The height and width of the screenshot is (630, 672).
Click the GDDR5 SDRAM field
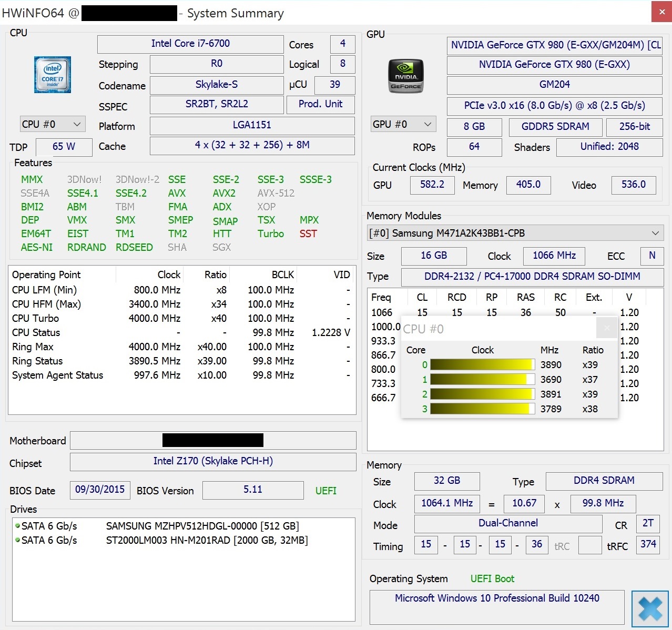[x=555, y=127]
